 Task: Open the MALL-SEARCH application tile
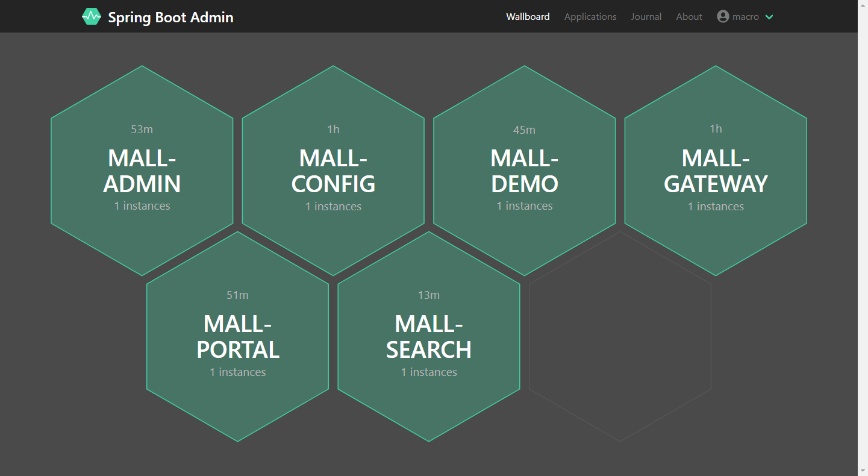tap(429, 337)
